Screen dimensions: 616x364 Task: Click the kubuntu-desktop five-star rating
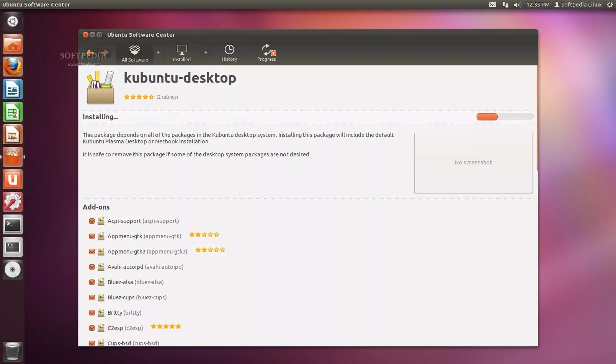pos(139,97)
